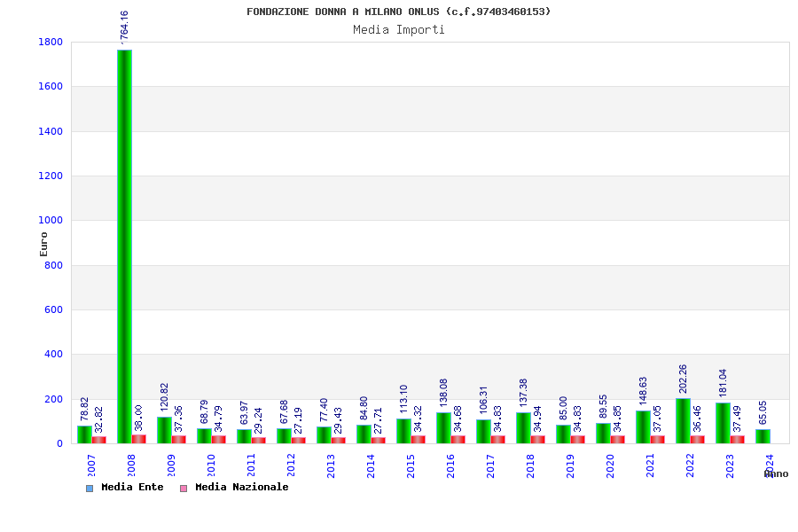798x532 pixels.
Task: Click the 2023 year label on x-axis
Action: (x=730, y=465)
